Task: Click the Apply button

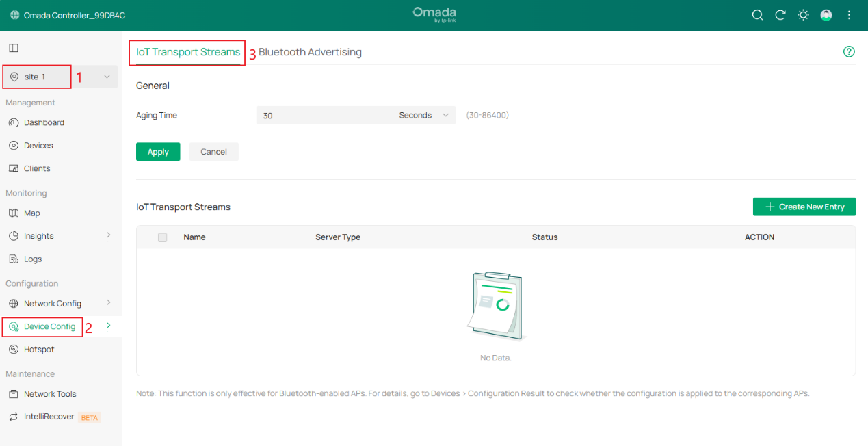Action: click(x=158, y=152)
